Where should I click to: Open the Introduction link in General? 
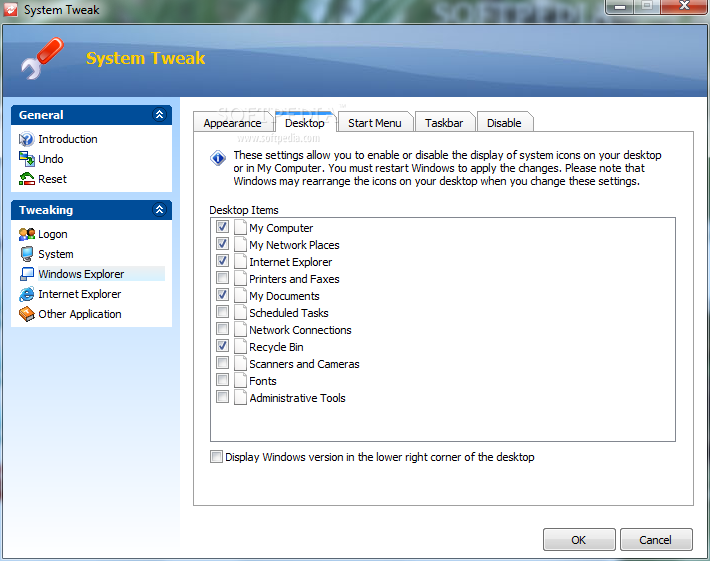[x=68, y=139]
